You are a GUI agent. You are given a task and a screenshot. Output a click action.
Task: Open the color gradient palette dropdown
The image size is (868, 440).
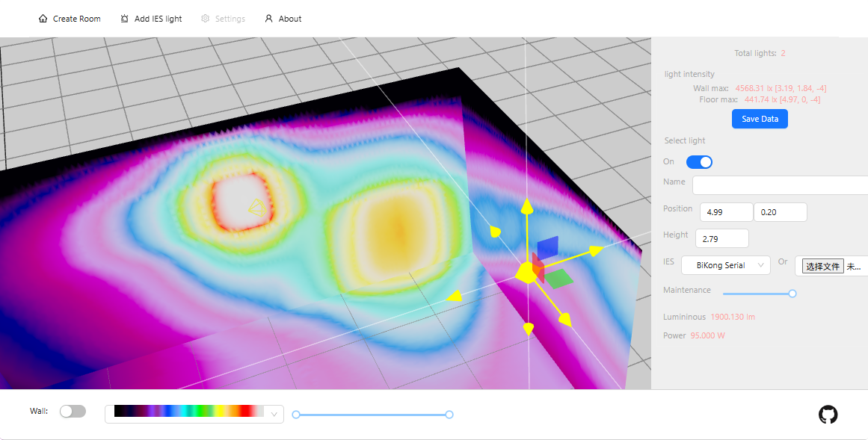coord(194,414)
